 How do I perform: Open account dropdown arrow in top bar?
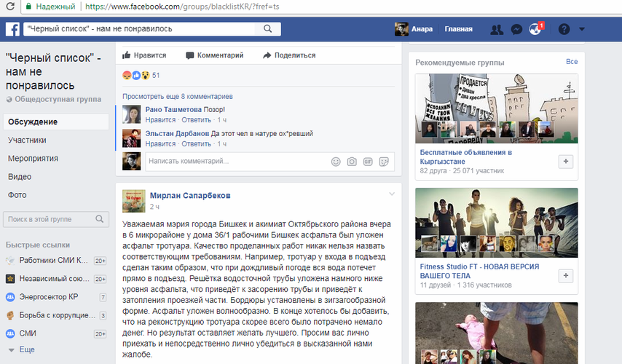(581, 30)
